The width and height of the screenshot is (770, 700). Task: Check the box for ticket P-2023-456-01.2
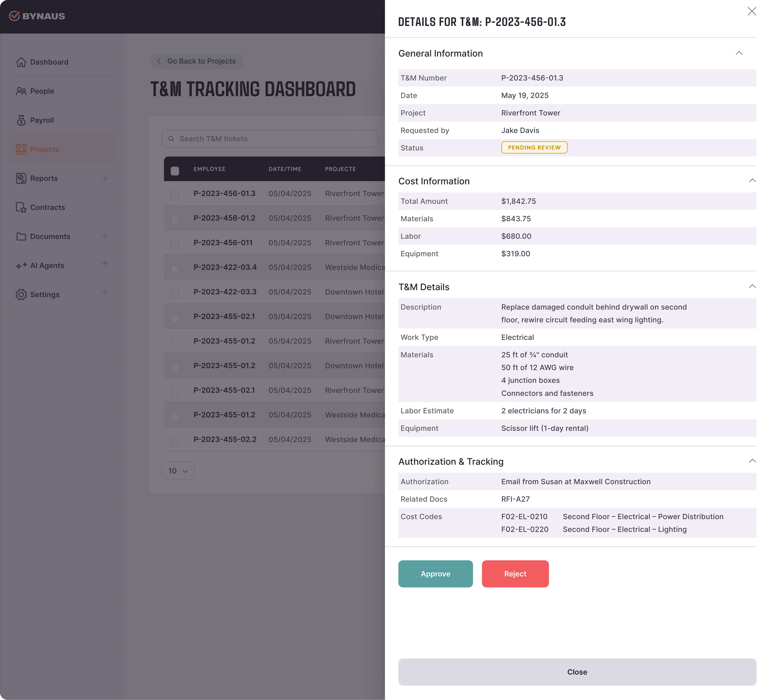(175, 220)
